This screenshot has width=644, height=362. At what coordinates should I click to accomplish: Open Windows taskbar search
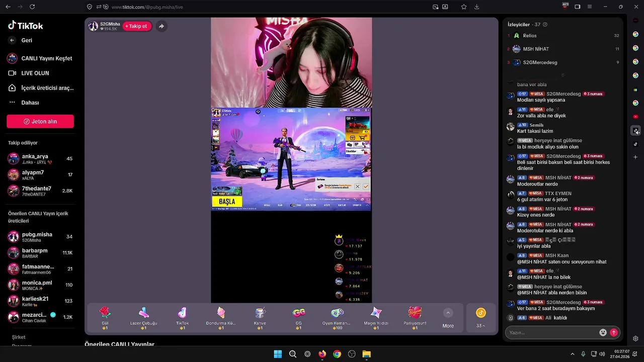(293, 354)
